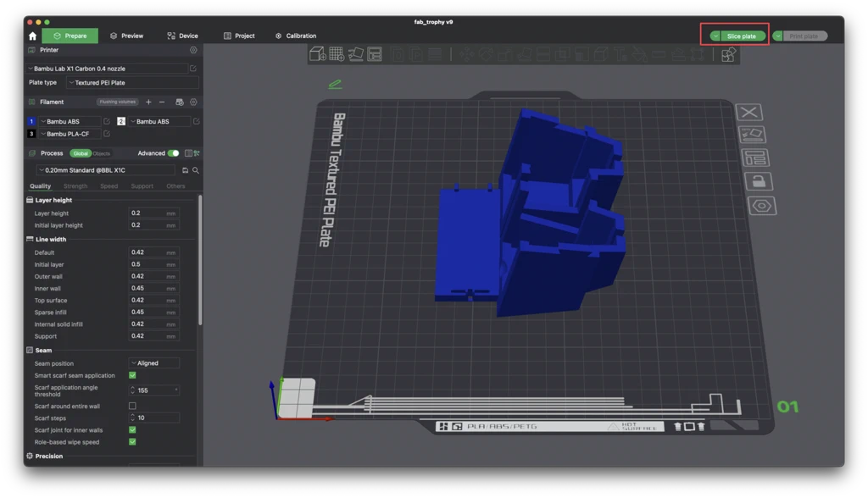Open the Print plate options arrow
Screen dimensions: 868x498
tap(778, 36)
